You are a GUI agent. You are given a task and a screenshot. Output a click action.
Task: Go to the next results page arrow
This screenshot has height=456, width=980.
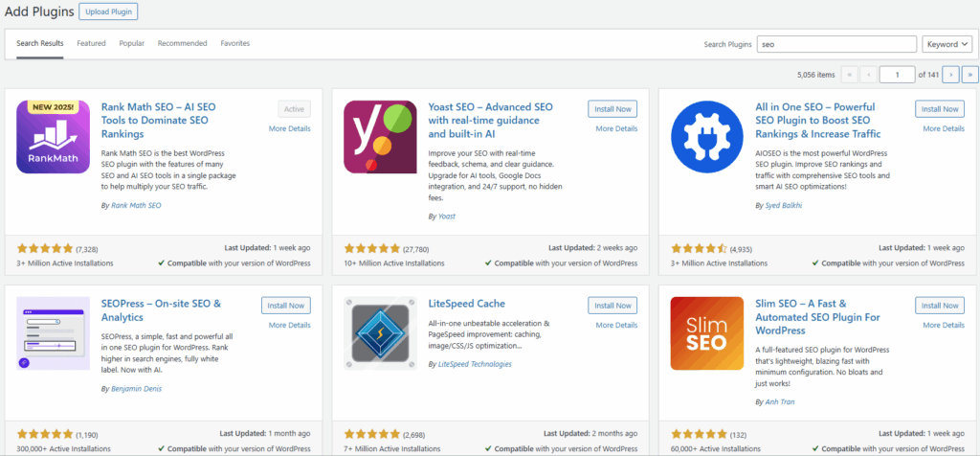click(x=950, y=75)
